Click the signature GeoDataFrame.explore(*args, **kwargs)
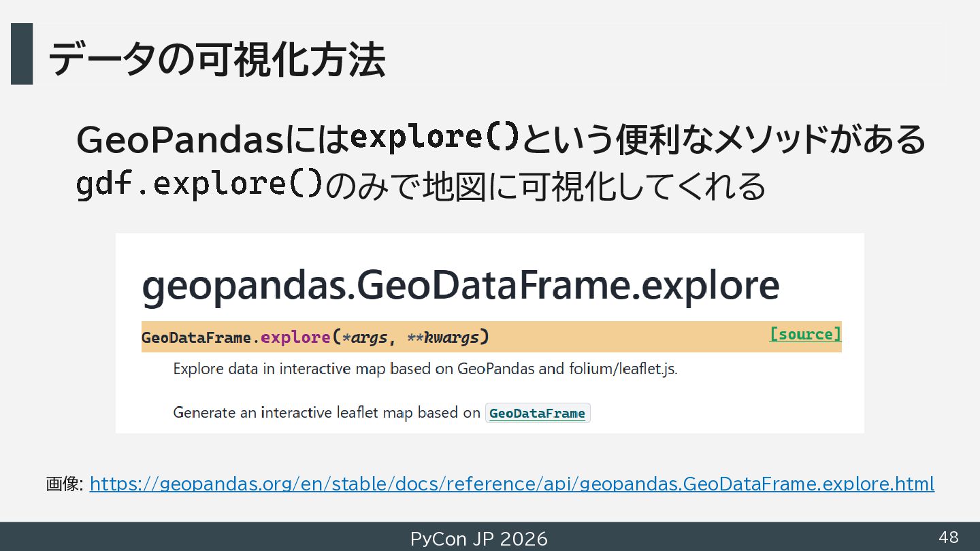 315,337
